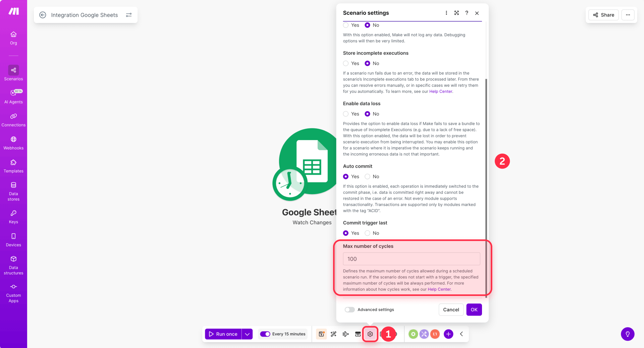Viewport: 644px width, 348px height.
Task: Open the help question mark in settings panel
Action: pos(467,13)
